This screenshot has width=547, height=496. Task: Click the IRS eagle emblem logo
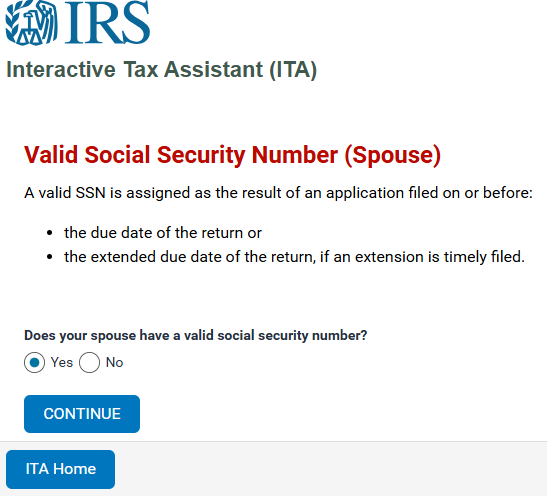[31, 23]
